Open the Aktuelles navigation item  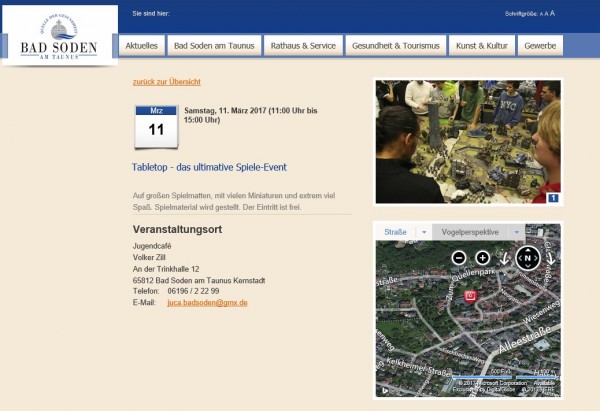(142, 46)
